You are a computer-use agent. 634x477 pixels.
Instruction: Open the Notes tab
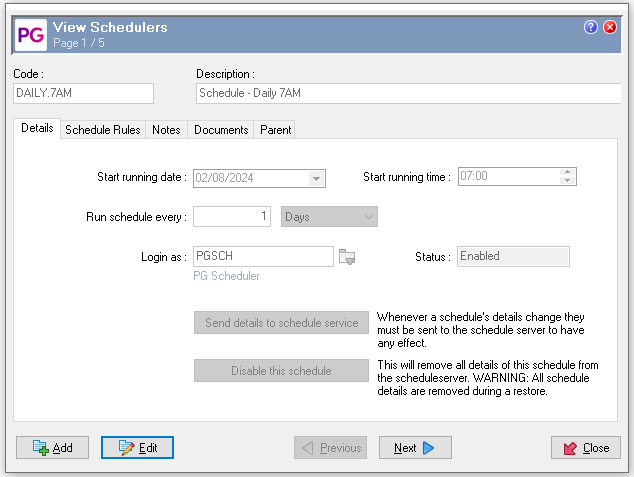point(166,130)
